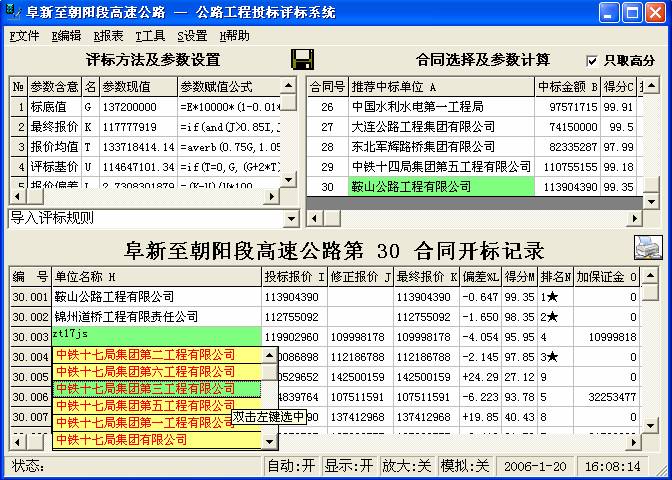
Task: Click the bid price 113904390 in row 30.001
Action: [294, 297]
